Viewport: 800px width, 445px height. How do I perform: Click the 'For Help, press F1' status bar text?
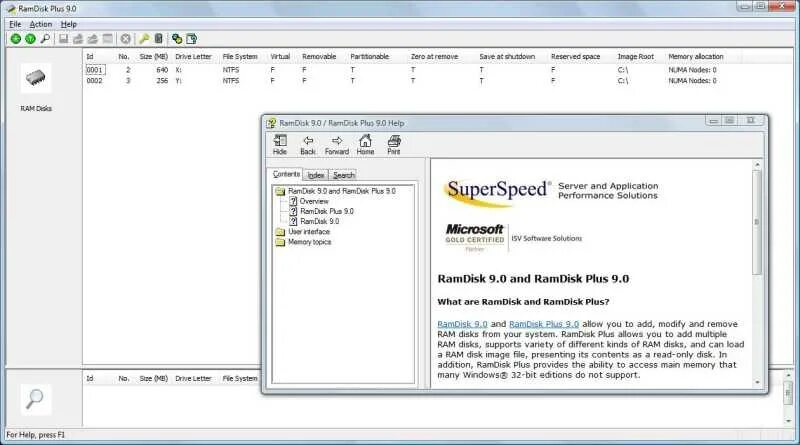coord(35,435)
